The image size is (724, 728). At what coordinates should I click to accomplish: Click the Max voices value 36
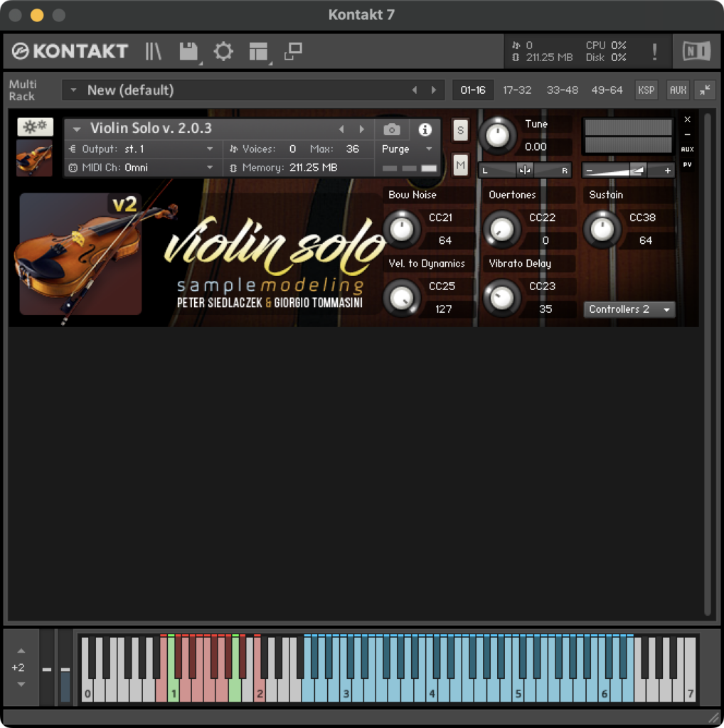pos(353,149)
